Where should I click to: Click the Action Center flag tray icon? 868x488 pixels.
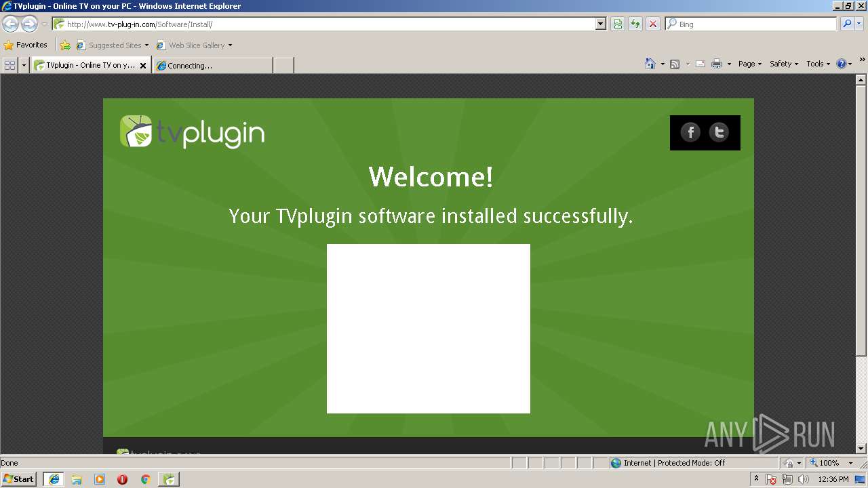(772, 479)
